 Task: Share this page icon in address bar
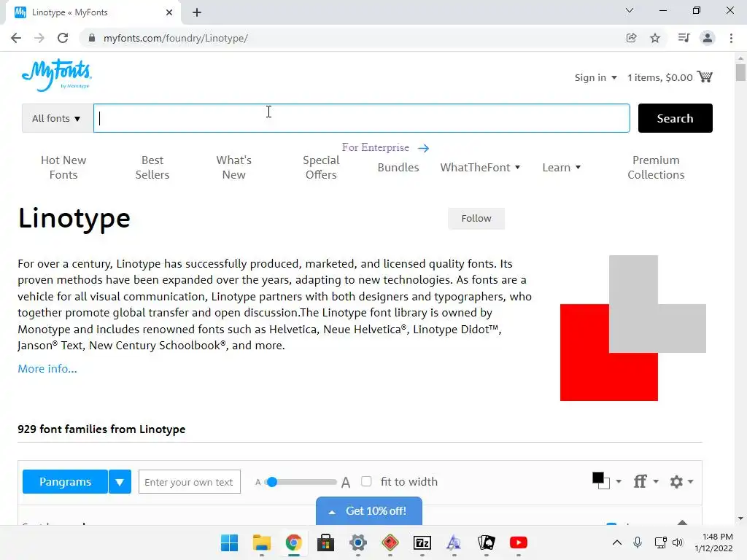(631, 38)
